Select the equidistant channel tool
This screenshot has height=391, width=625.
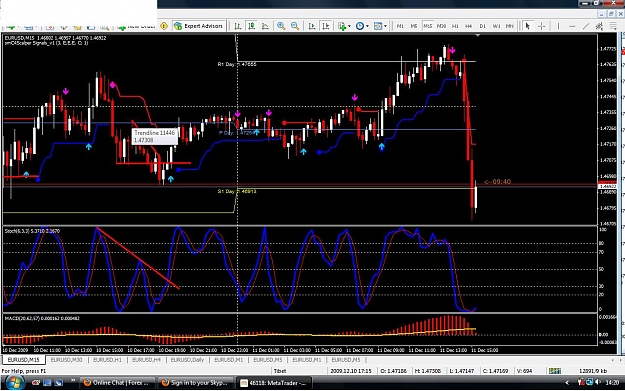coord(599,26)
